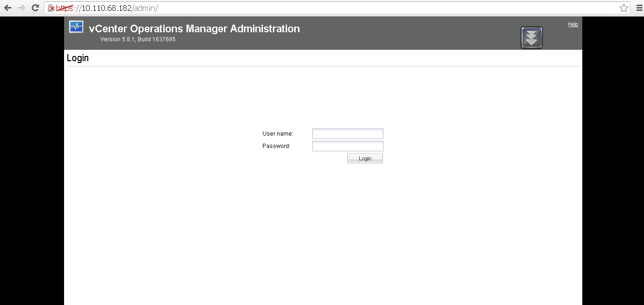This screenshot has width=644, height=305.
Task: Go forward with browser forward arrow
Action: click(21, 8)
